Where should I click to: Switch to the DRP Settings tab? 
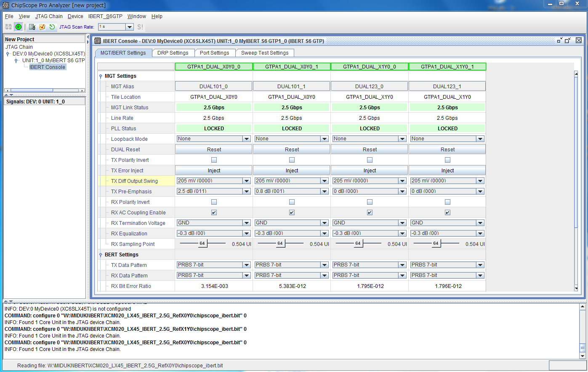coord(173,53)
